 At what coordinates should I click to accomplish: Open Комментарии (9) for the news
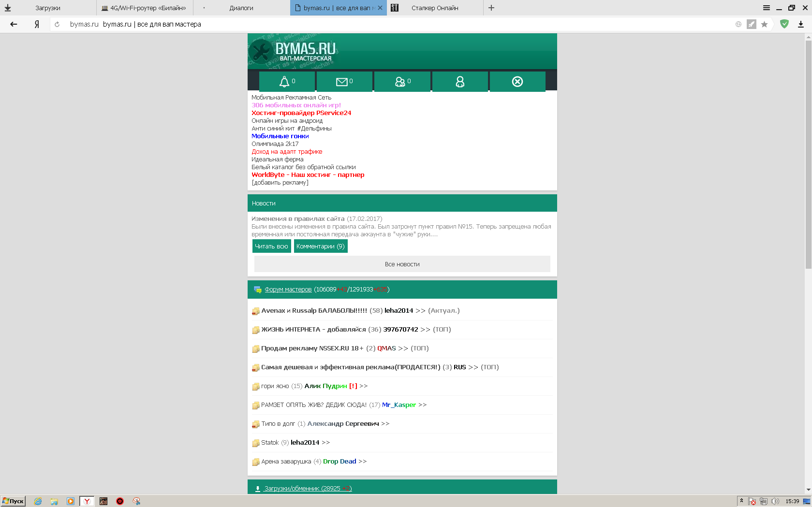pos(321,246)
